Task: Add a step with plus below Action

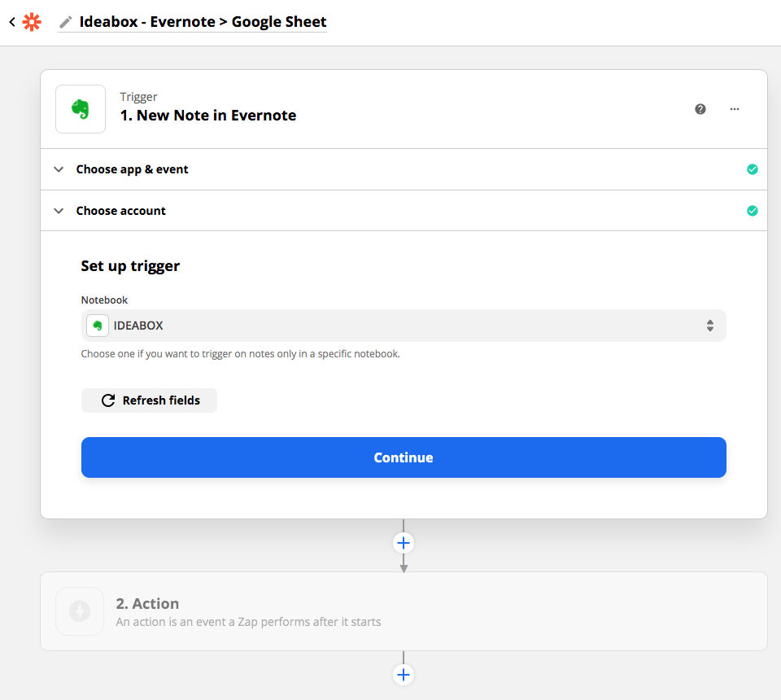Action: pos(404,675)
